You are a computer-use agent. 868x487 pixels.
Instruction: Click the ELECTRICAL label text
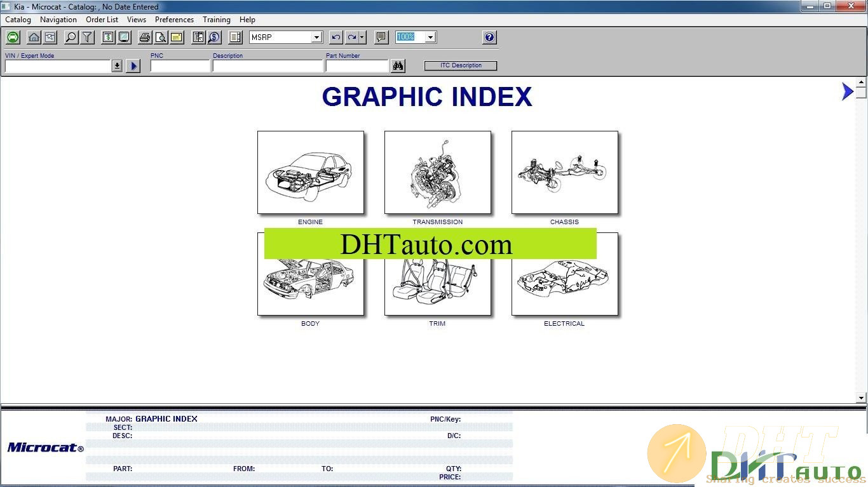pyautogui.click(x=564, y=324)
